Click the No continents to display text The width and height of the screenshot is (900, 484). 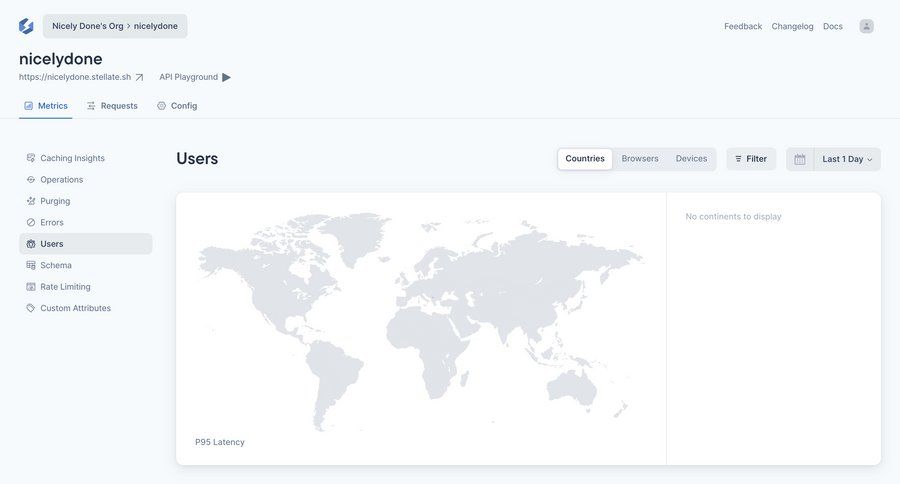733,216
